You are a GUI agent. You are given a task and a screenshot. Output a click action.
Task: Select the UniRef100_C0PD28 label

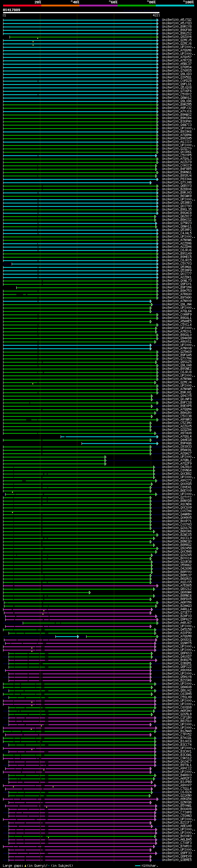coord(177,81)
